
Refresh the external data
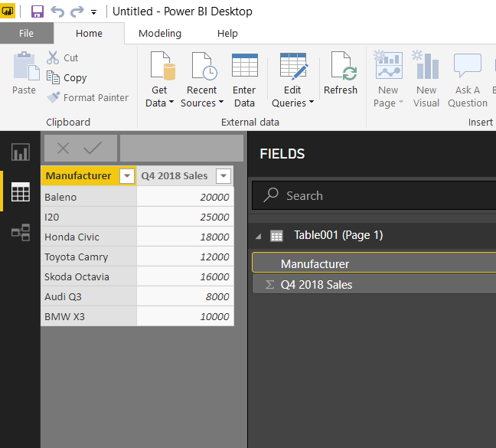[341, 73]
